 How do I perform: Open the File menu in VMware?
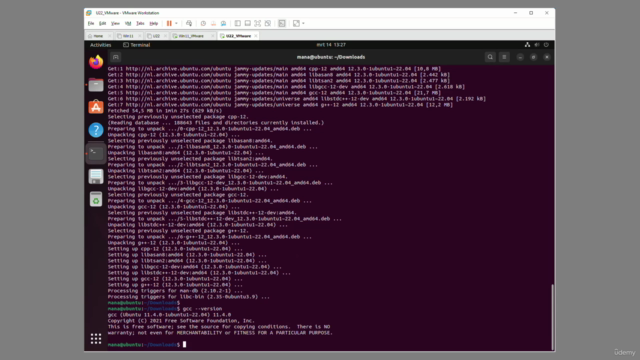[x=91, y=23]
